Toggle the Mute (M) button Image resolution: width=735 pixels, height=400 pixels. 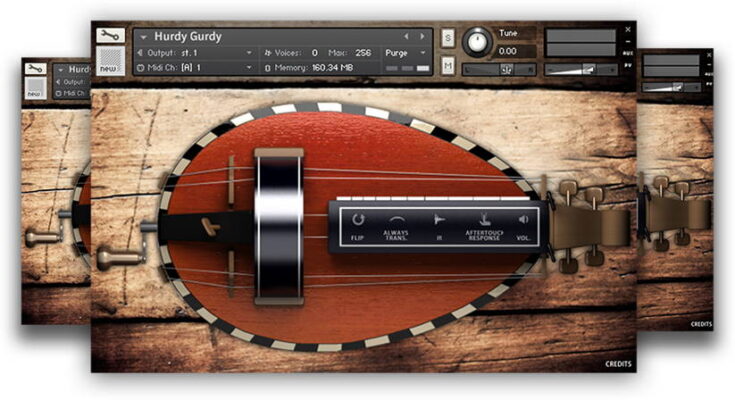[x=448, y=66]
